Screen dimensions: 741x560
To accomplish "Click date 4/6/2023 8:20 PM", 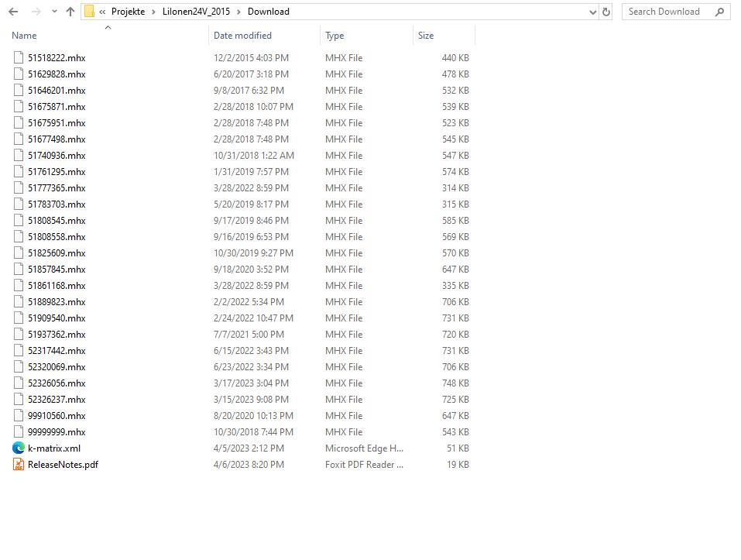I will click(x=249, y=465).
